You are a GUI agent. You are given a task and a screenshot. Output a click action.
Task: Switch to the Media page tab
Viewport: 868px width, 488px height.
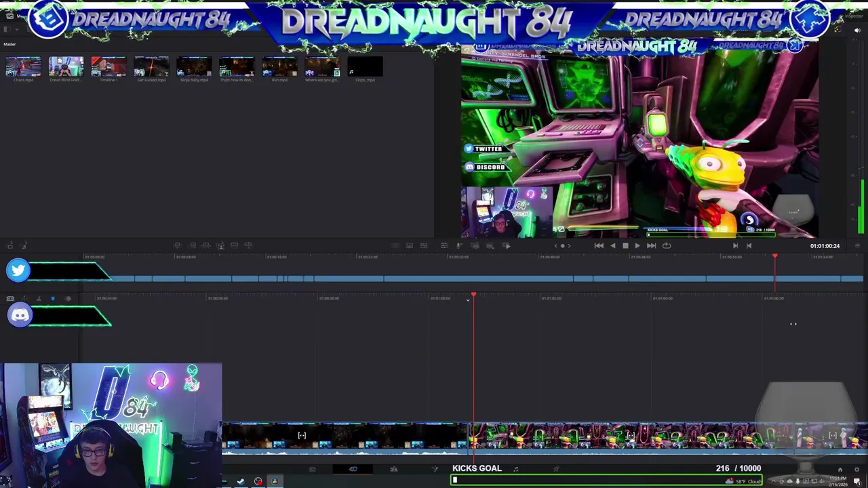[312, 469]
